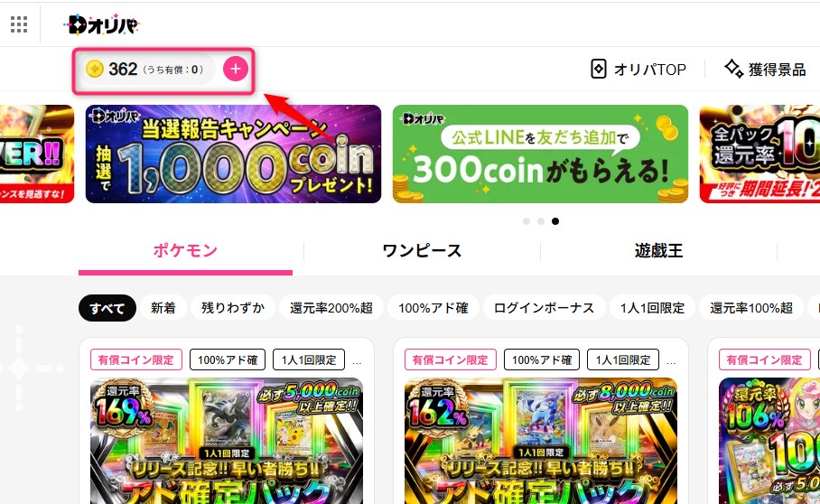Open the app grid menu icon
This screenshot has width=820, height=504.
pyautogui.click(x=19, y=24)
